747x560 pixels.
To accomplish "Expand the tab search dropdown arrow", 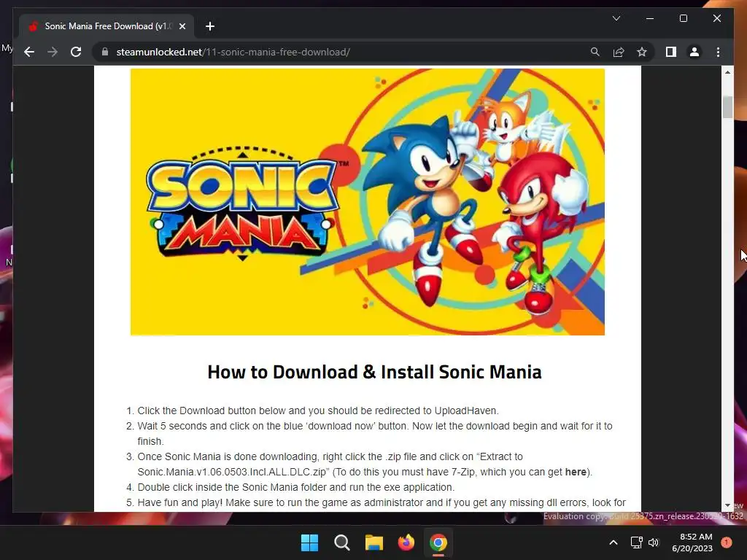I will [616, 18].
